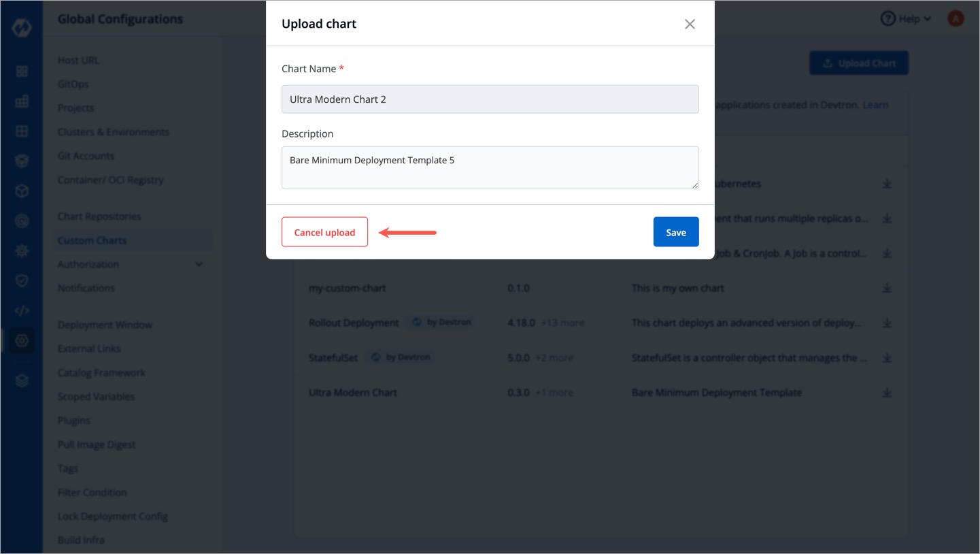The height and width of the screenshot is (554, 980).
Task: Open the Stack Manager layers icon at sidebar bottom
Action: [x=21, y=380]
